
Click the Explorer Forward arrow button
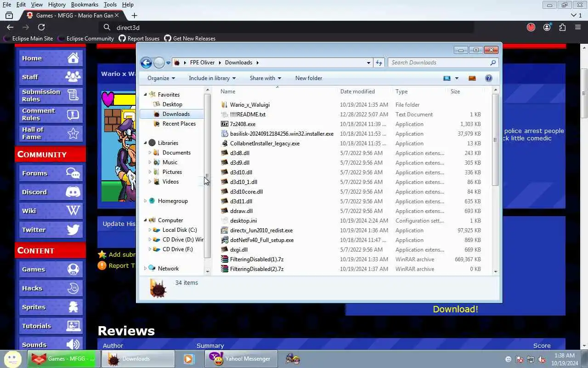(x=159, y=63)
